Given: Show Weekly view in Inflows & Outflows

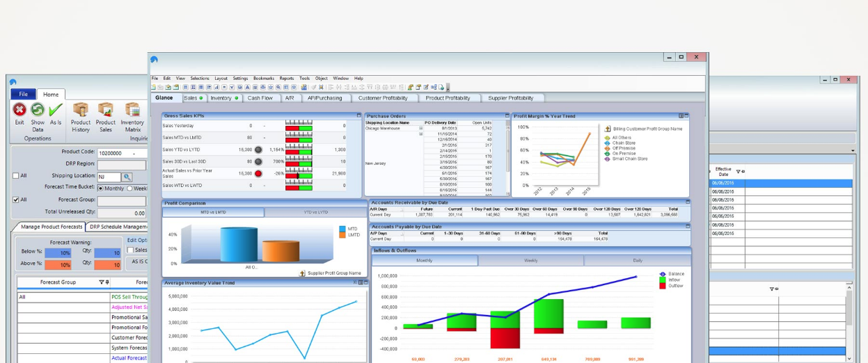Looking at the screenshot, I should point(530,261).
